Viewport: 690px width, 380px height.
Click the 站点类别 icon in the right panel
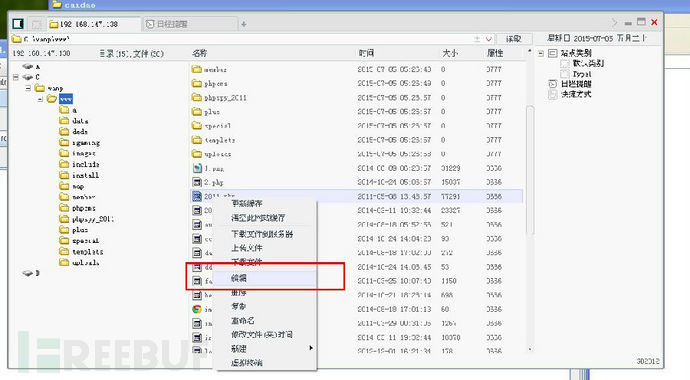click(553, 53)
